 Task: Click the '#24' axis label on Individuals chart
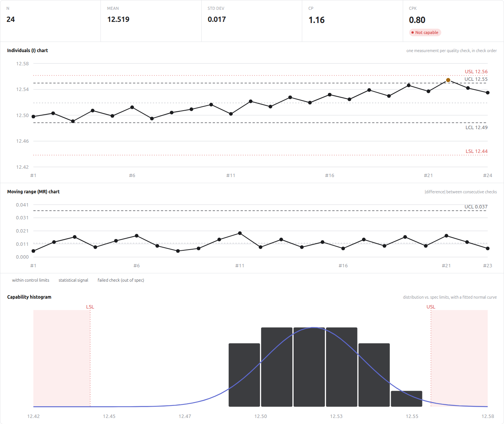point(488,176)
